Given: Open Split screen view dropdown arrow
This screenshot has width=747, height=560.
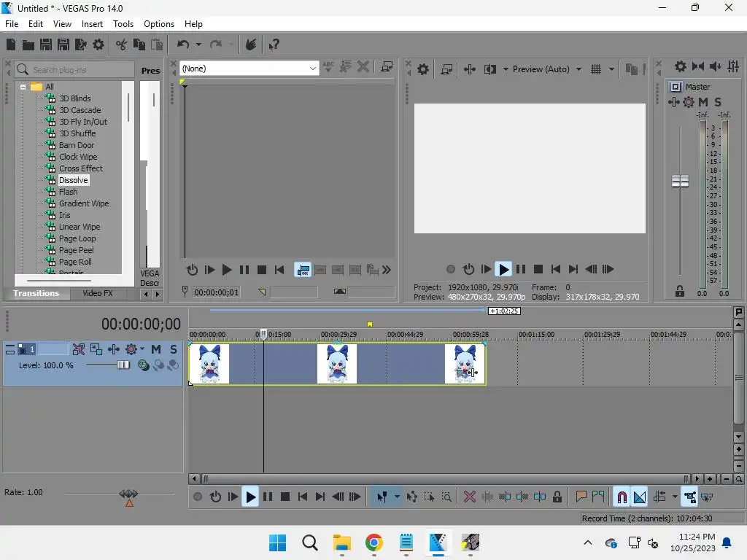Looking at the screenshot, I should (x=506, y=69).
